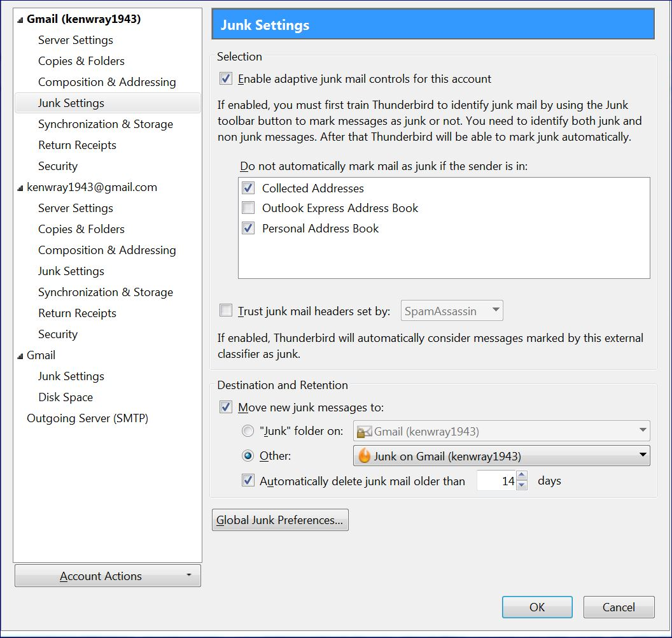Toggle Move new junk messages to checkbox
The width and height of the screenshot is (672, 638).
(226, 407)
